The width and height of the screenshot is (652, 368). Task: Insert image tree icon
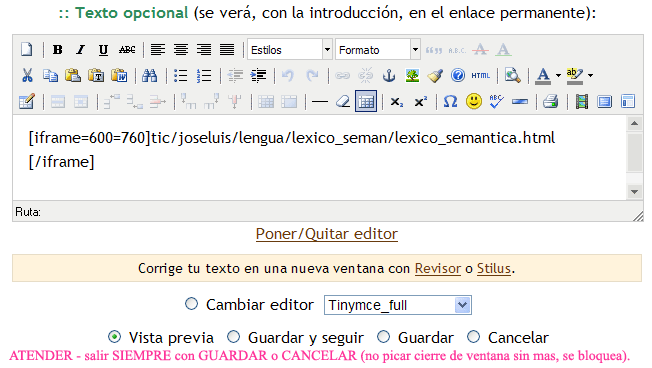pos(412,76)
